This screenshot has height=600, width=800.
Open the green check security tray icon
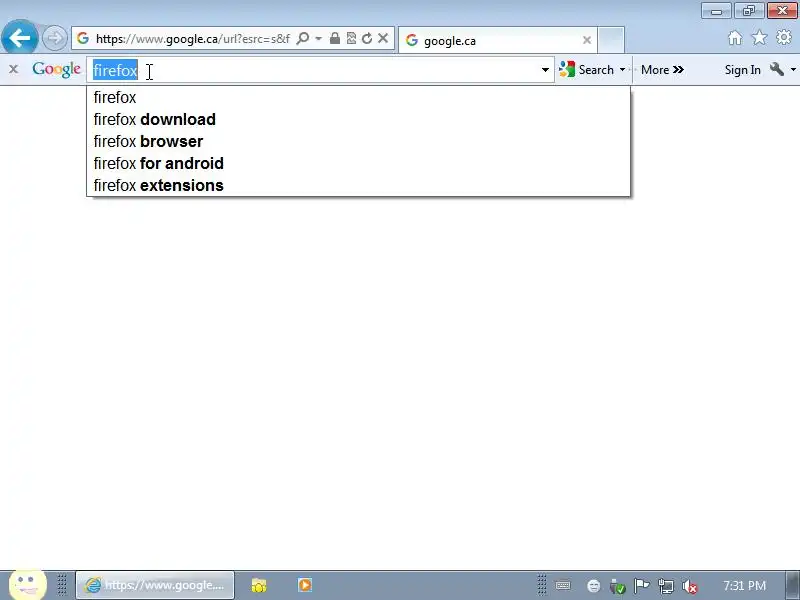[617, 586]
